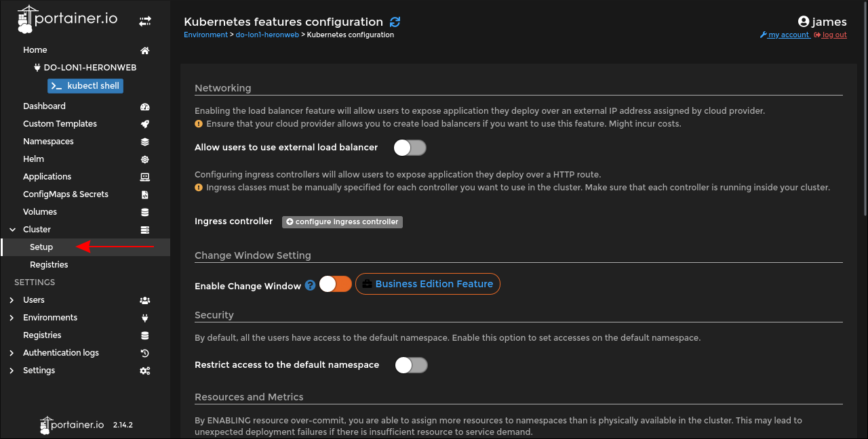Click the Home house icon

(144, 50)
